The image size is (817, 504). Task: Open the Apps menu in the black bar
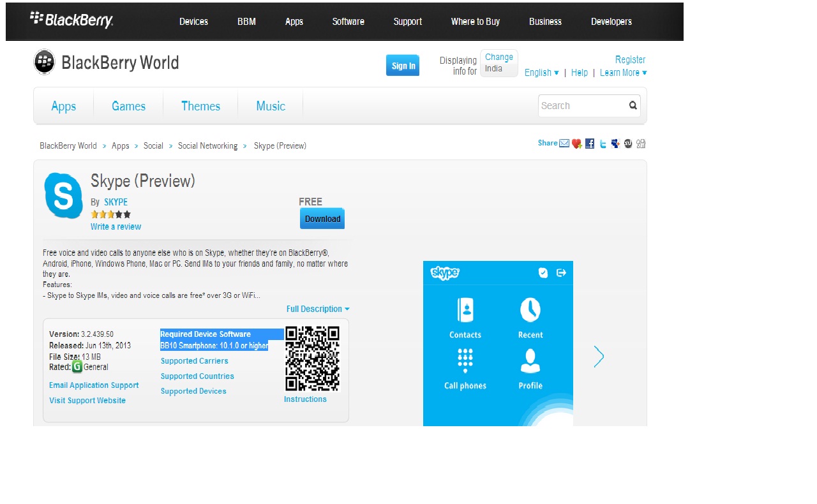(x=294, y=22)
